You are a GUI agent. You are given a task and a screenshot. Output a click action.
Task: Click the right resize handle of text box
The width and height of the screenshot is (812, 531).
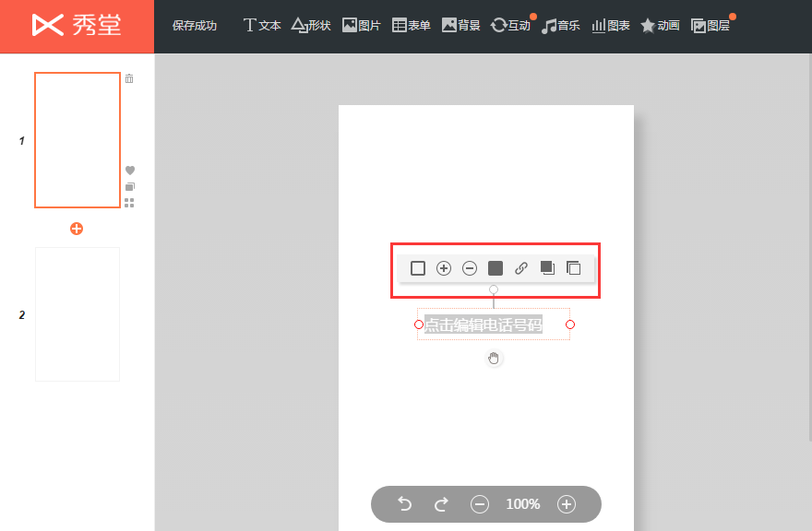570,324
